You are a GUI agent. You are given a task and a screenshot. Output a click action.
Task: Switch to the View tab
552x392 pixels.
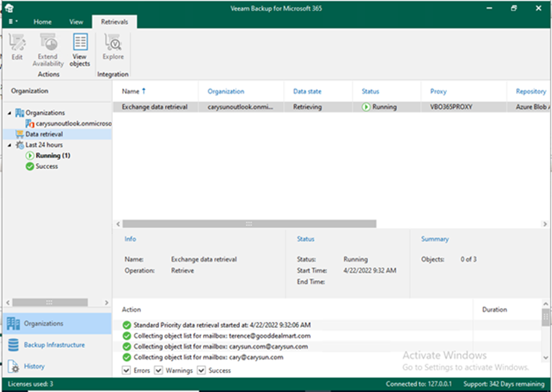click(x=76, y=22)
